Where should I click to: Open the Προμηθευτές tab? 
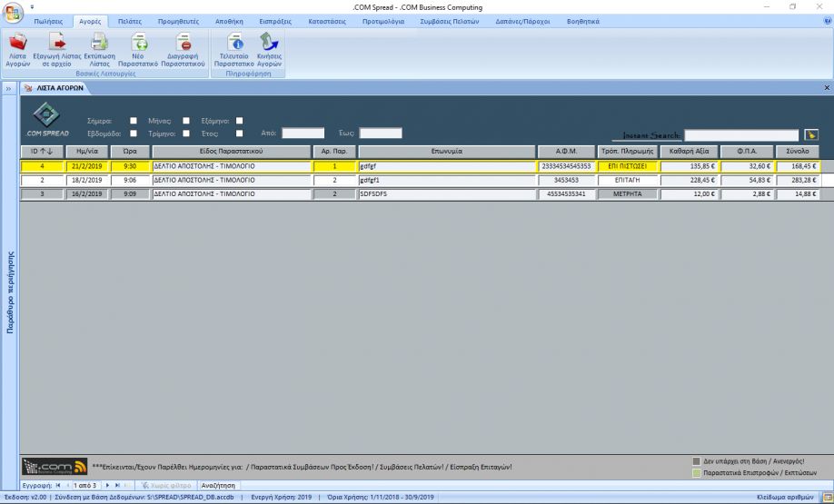tap(178, 21)
